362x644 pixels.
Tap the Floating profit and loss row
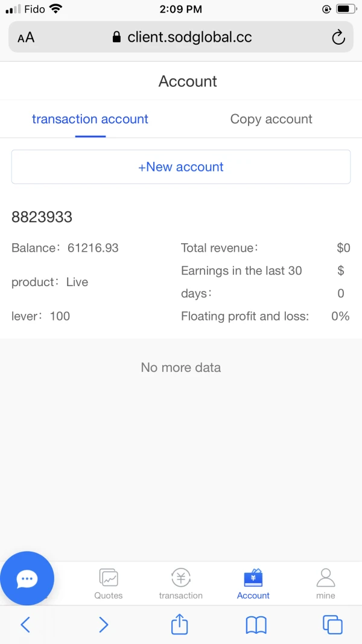pos(265,316)
